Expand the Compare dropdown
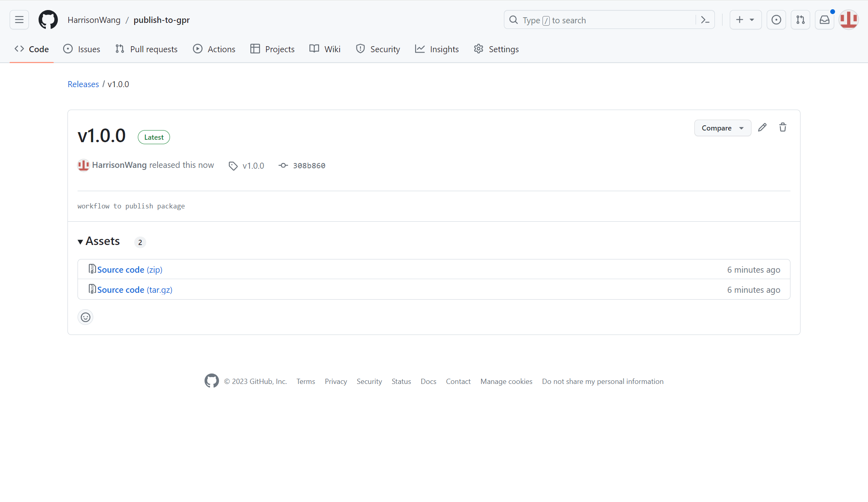This screenshot has height=502, width=868. click(x=723, y=128)
